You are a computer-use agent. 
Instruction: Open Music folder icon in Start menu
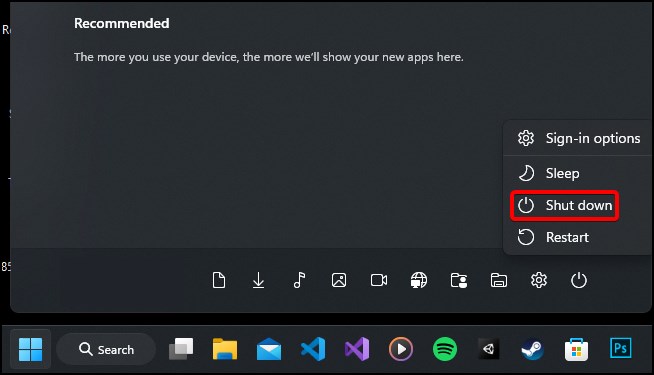tap(299, 280)
